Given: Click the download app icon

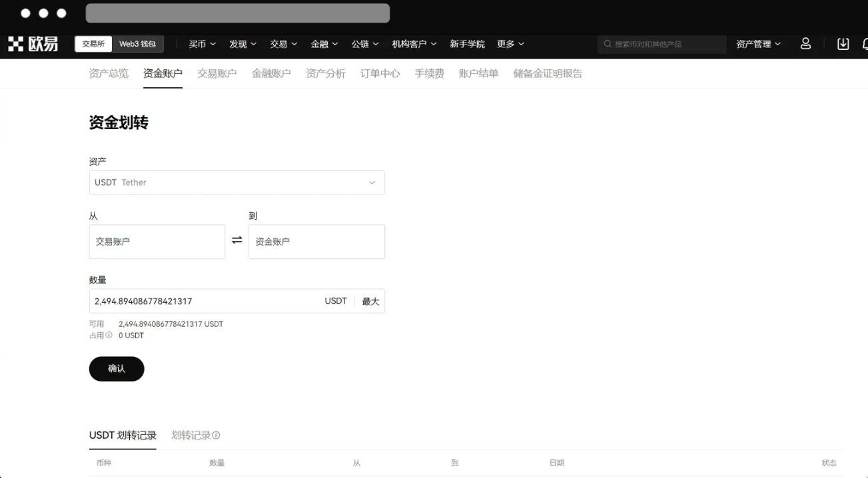Looking at the screenshot, I should [x=843, y=44].
